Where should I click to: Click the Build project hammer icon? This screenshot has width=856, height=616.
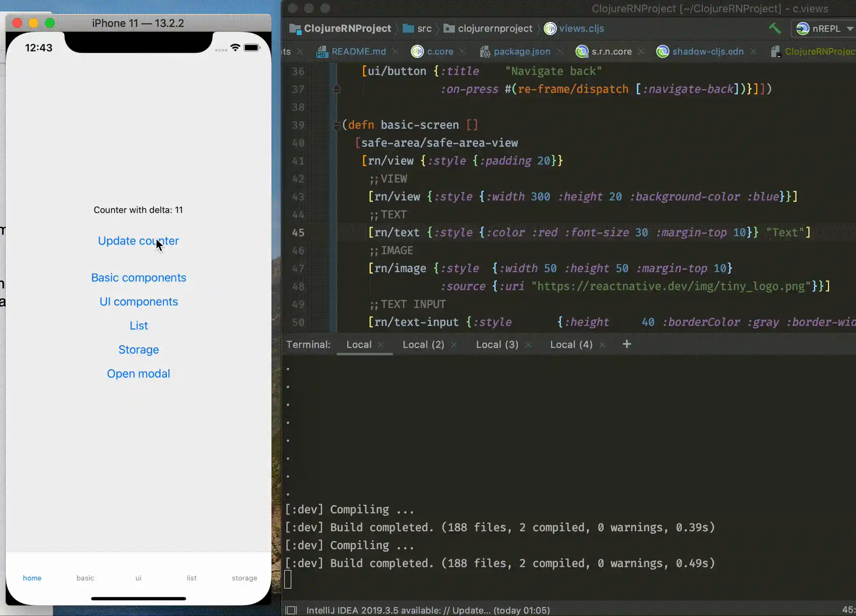[x=774, y=29]
